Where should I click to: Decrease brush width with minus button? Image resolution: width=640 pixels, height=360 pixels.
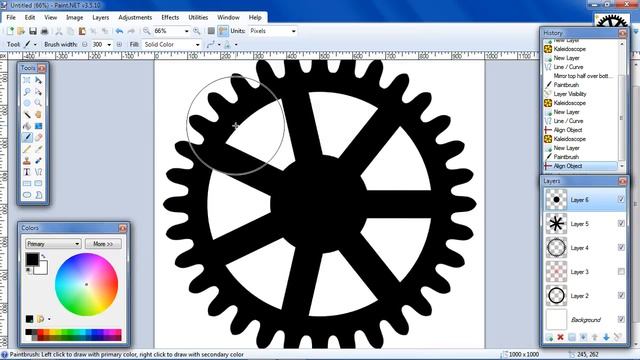pyautogui.click(x=84, y=44)
